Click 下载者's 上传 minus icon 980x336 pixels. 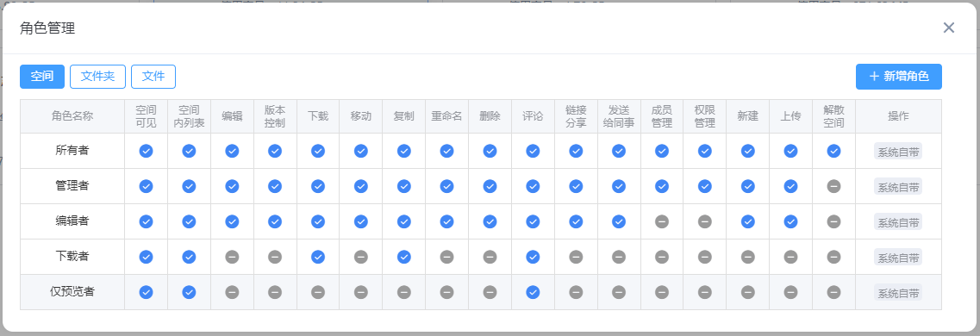[790, 257]
